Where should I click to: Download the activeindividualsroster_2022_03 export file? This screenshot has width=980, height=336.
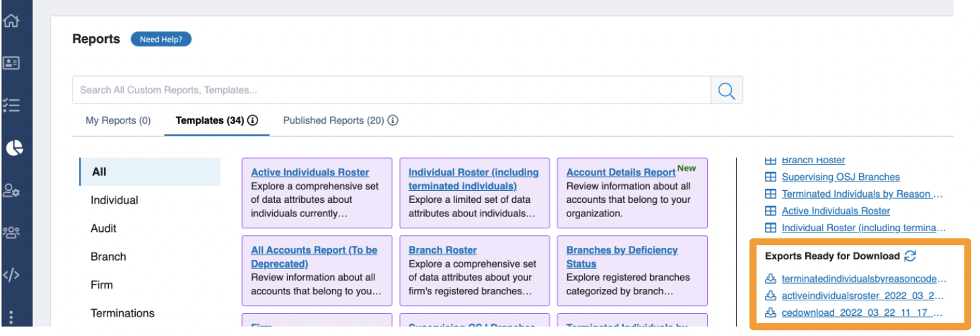863,296
